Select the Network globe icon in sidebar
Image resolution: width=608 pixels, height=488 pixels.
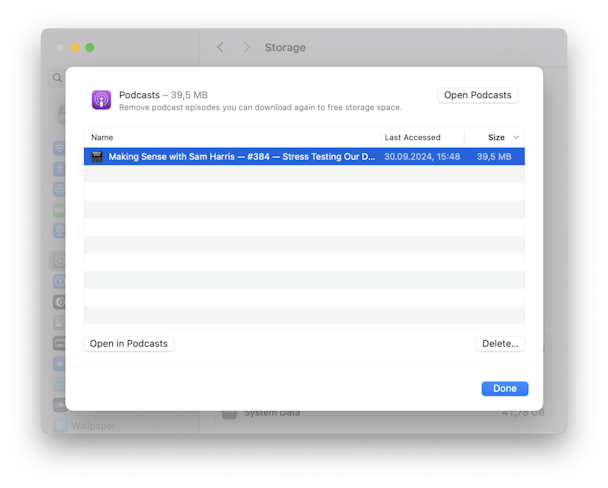click(x=59, y=190)
